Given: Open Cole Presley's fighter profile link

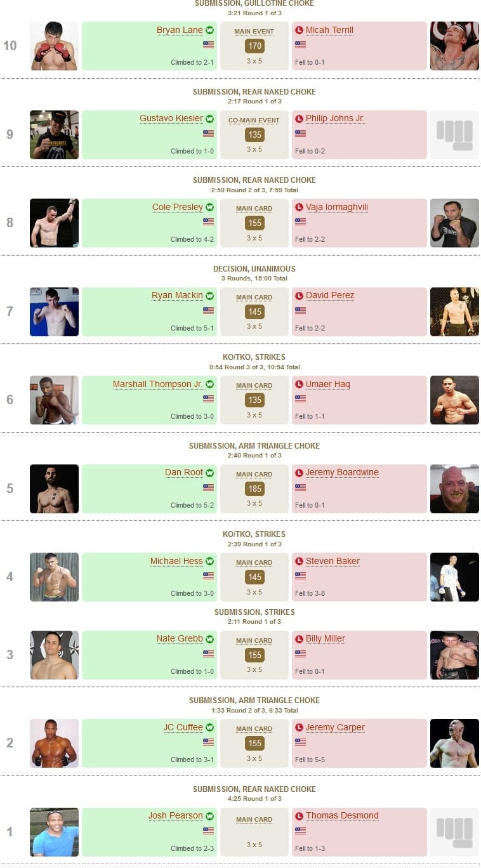Looking at the screenshot, I should (x=178, y=207).
